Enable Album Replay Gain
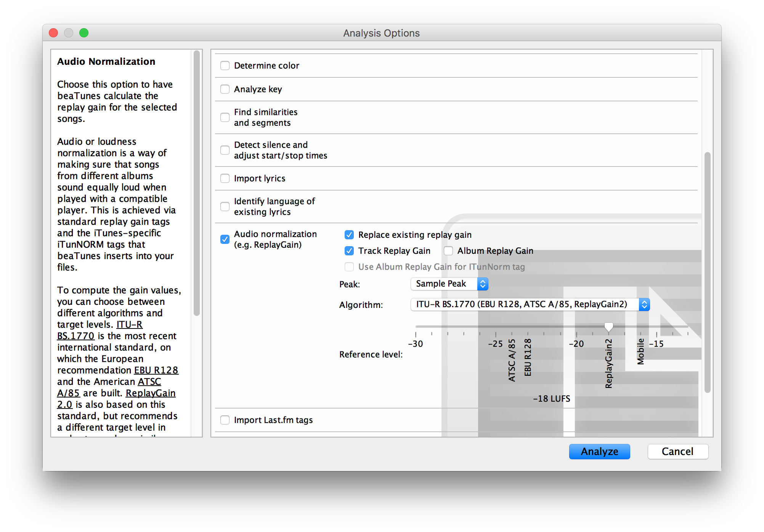 (448, 251)
